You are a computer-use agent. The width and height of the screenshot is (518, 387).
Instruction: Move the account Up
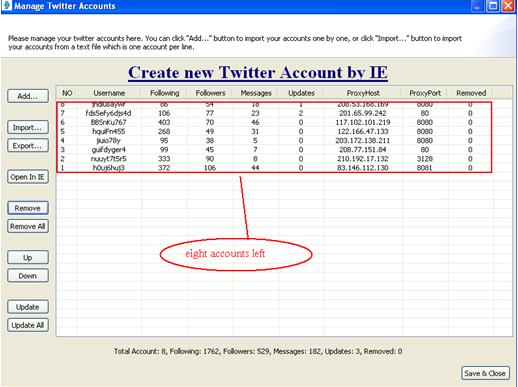(x=28, y=258)
